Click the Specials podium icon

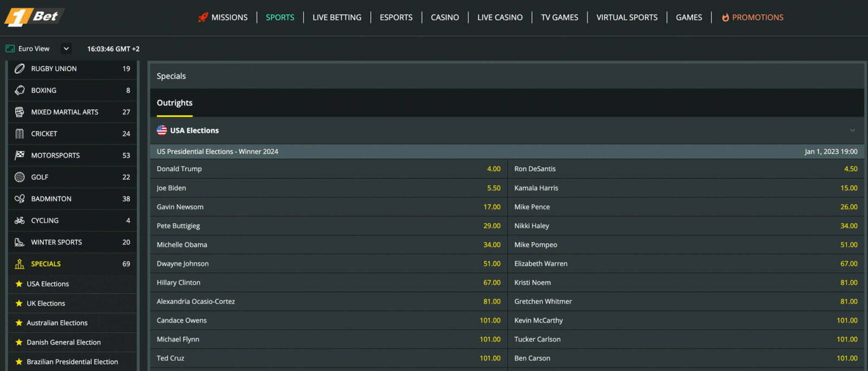pos(20,264)
